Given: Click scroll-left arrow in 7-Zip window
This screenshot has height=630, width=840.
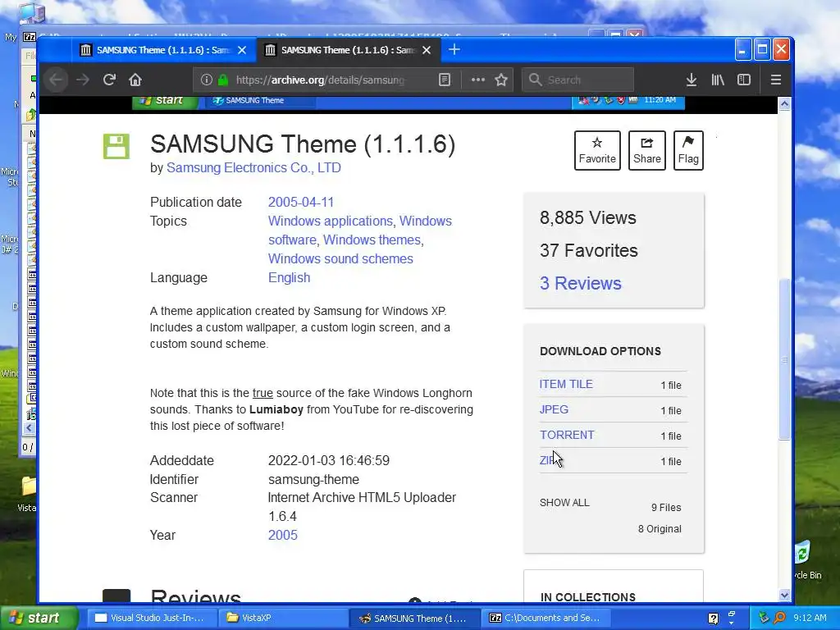Looking at the screenshot, I should click(29, 427).
